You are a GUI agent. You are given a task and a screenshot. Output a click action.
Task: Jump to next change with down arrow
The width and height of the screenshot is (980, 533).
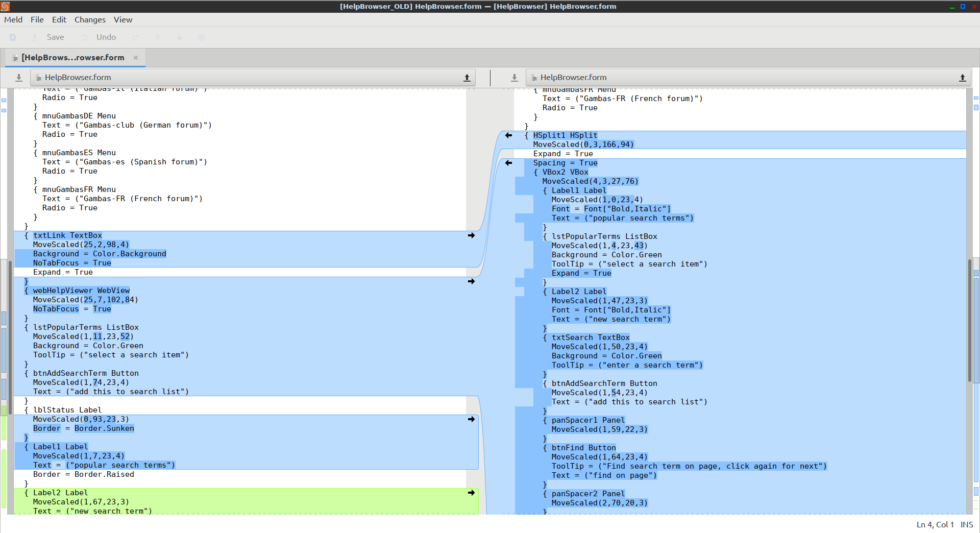180,37
